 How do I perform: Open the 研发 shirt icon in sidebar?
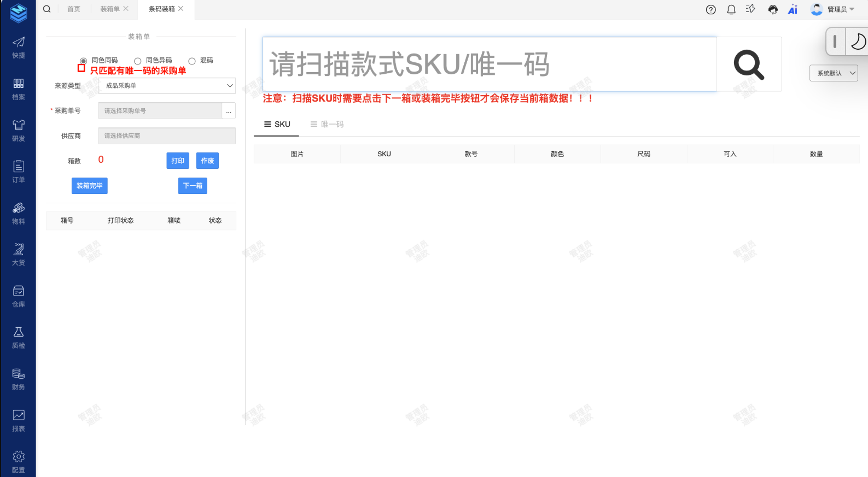pyautogui.click(x=18, y=130)
